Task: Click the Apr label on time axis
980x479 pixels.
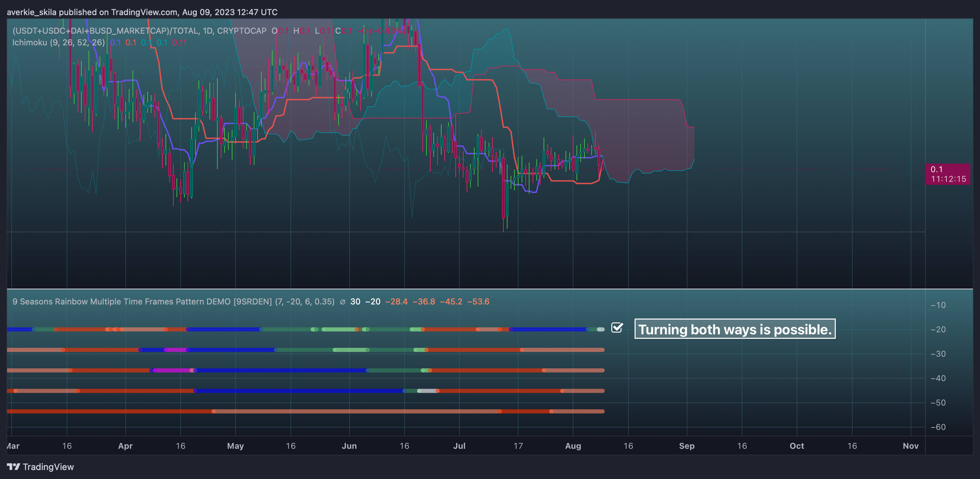Action: coord(125,445)
